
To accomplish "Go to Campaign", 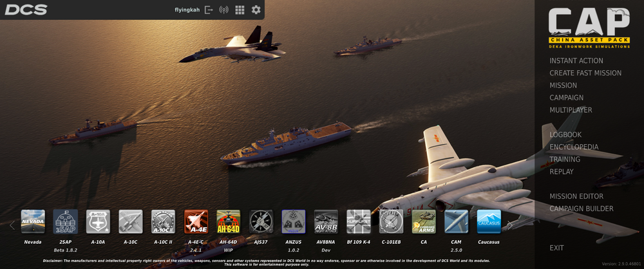I will point(566,98).
